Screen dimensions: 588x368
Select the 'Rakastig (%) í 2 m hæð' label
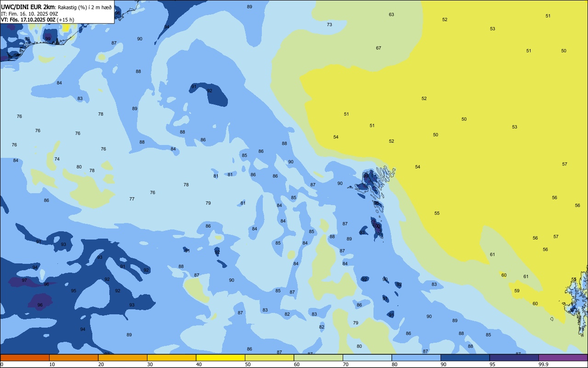pyautogui.click(x=85, y=7)
